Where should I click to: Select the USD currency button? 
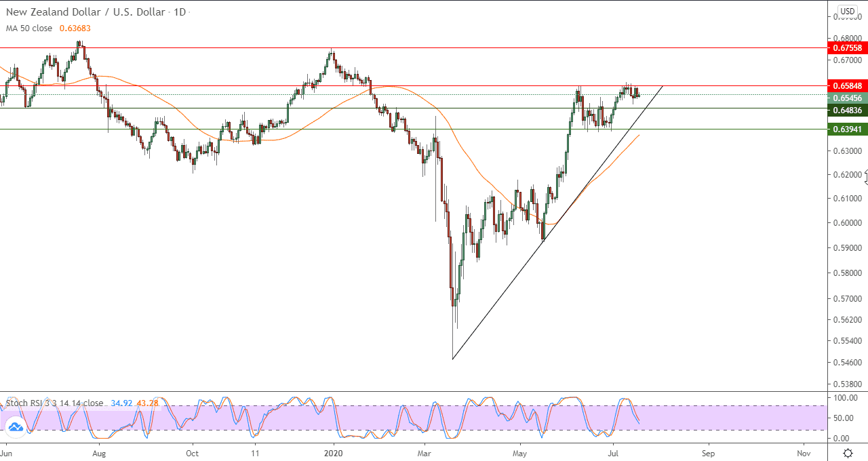(848, 11)
